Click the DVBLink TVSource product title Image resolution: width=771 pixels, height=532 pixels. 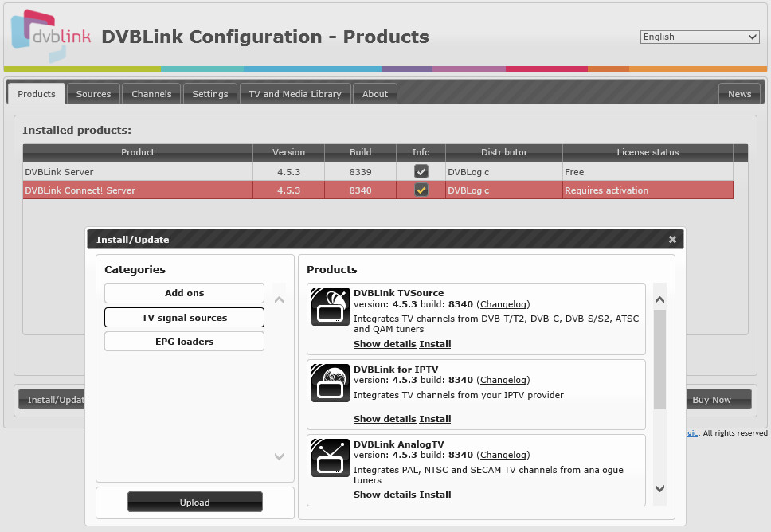tap(399, 293)
